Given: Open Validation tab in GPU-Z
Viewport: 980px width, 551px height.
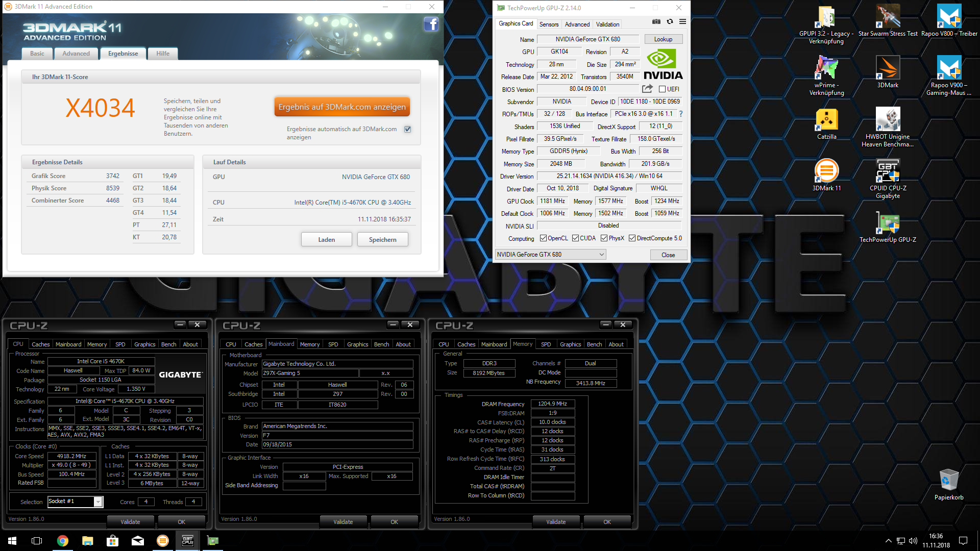Looking at the screenshot, I should click(x=607, y=24).
